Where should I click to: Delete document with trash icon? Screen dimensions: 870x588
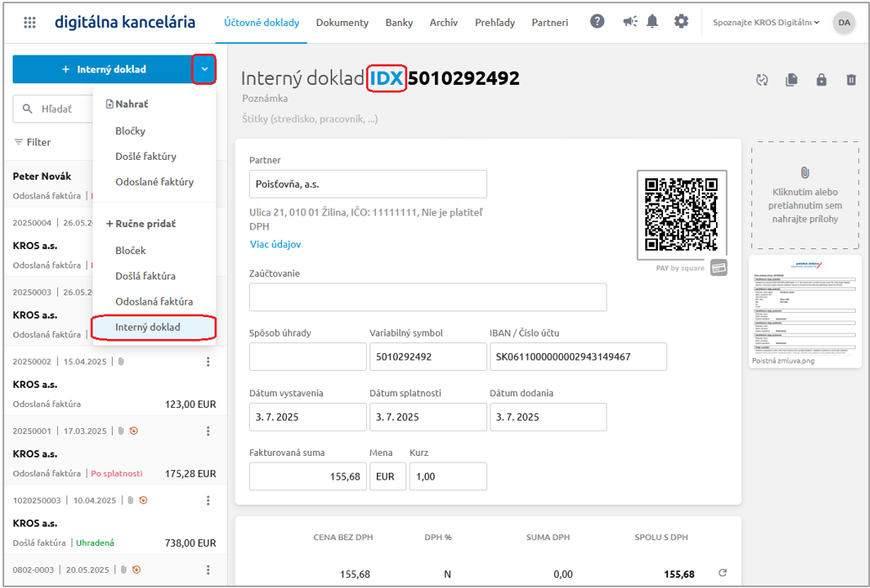click(851, 80)
